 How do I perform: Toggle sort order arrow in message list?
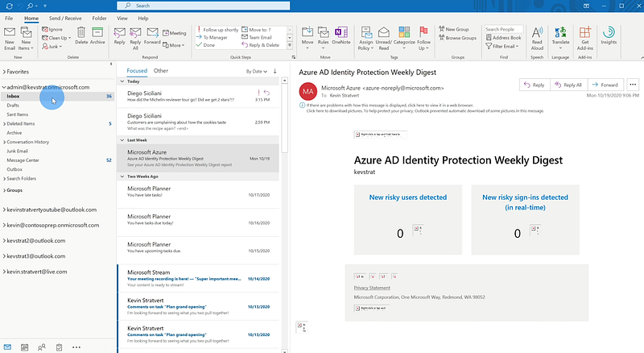(275, 71)
